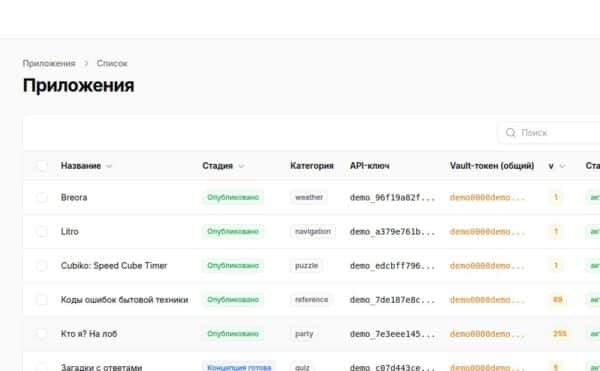Viewport: 600px width, 371px height.
Task: Sort by the Стадия column
Action: click(223, 166)
